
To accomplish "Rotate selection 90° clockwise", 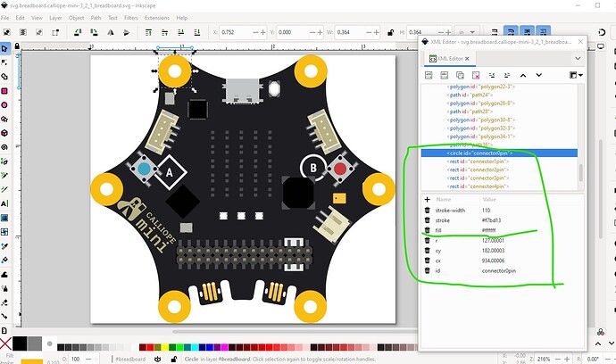I will coord(94,32).
